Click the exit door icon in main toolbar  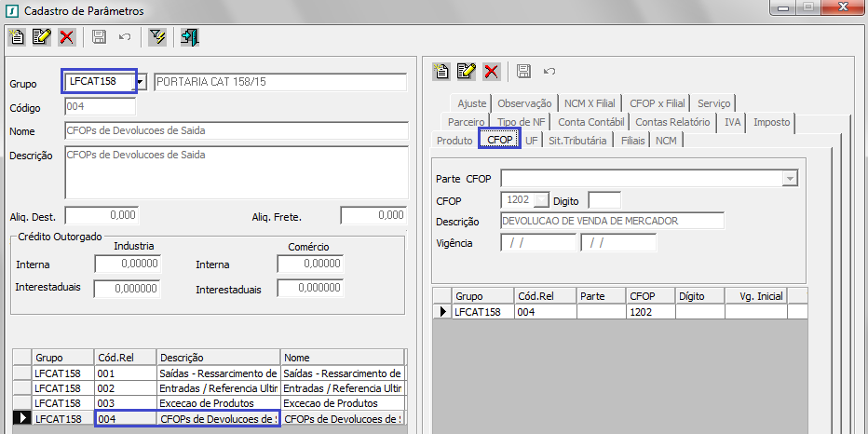click(x=190, y=37)
